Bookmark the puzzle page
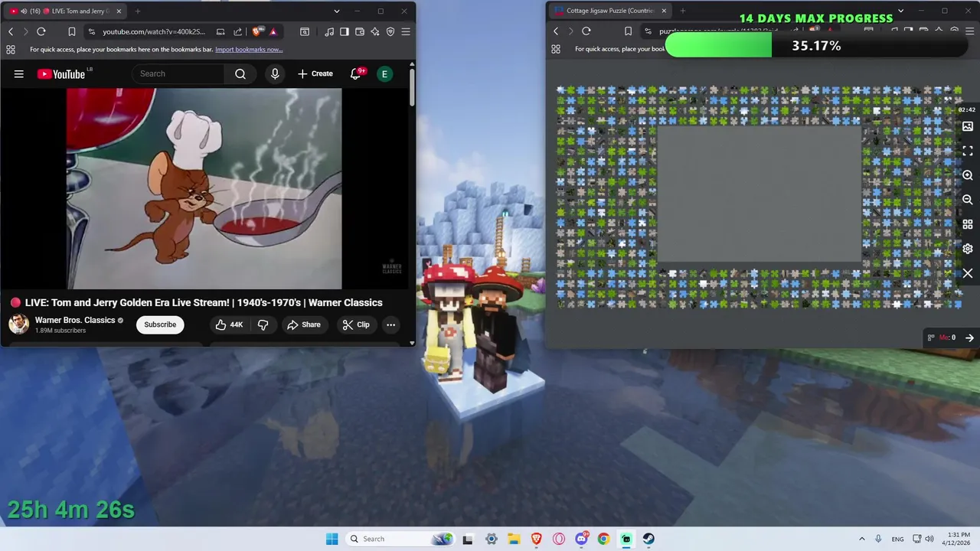 [x=628, y=31]
